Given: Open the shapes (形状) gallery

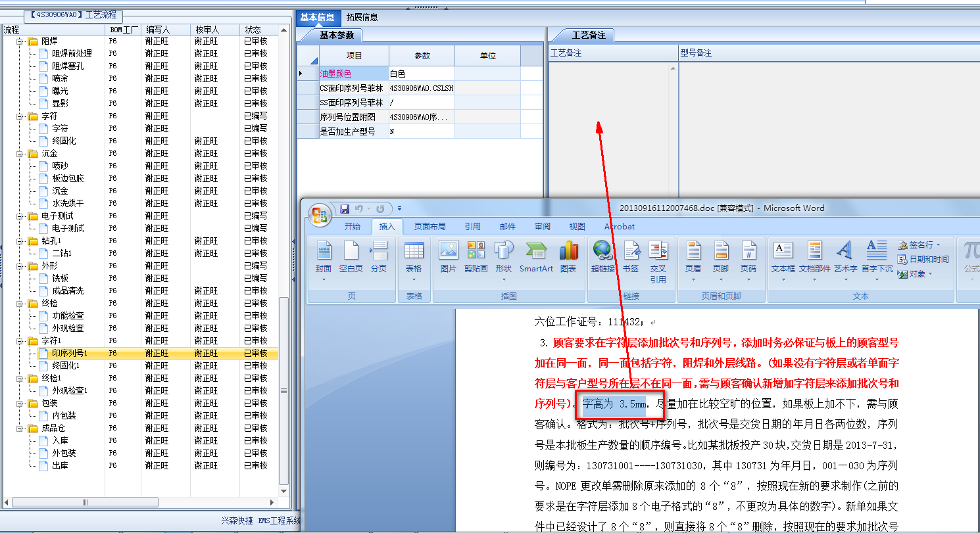Looking at the screenshot, I should click(x=504, y=261).
